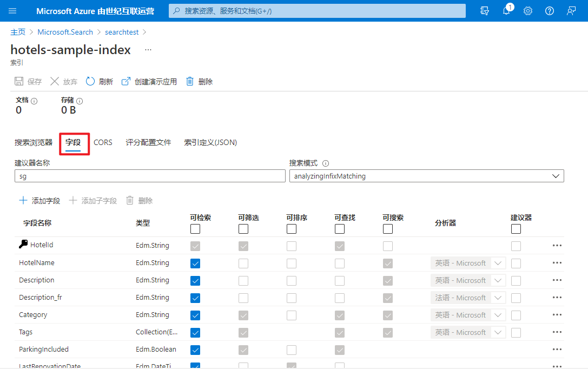Open row options for HotelId
Image resolution: width=588 pixels, height=369 pixels.
tap(557, 246)
